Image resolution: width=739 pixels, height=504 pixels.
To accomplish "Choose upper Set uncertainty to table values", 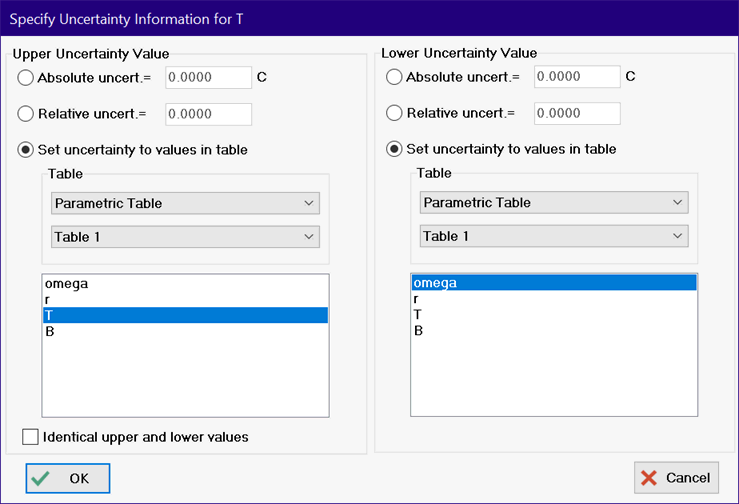I will (x=26, y=150).
